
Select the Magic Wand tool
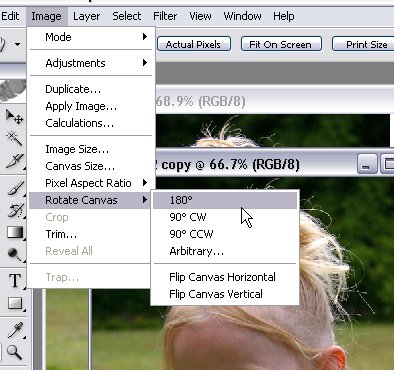point(14,138)
